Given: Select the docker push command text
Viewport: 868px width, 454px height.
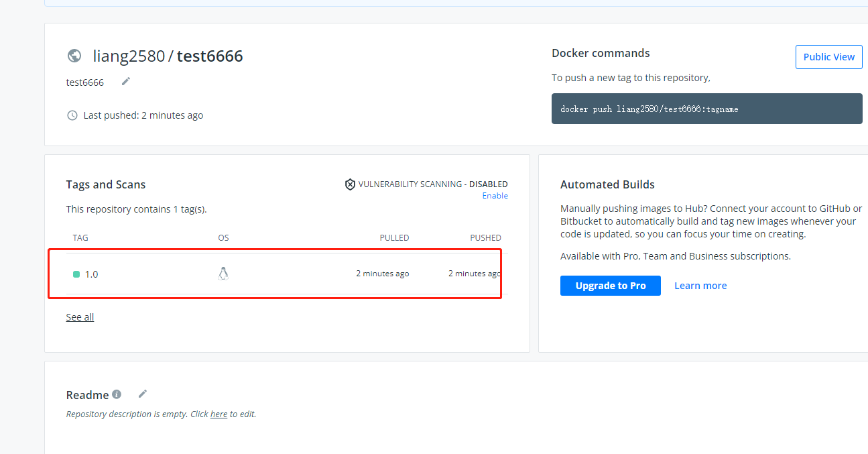Looking at the screenshot, I should (649, 109).
